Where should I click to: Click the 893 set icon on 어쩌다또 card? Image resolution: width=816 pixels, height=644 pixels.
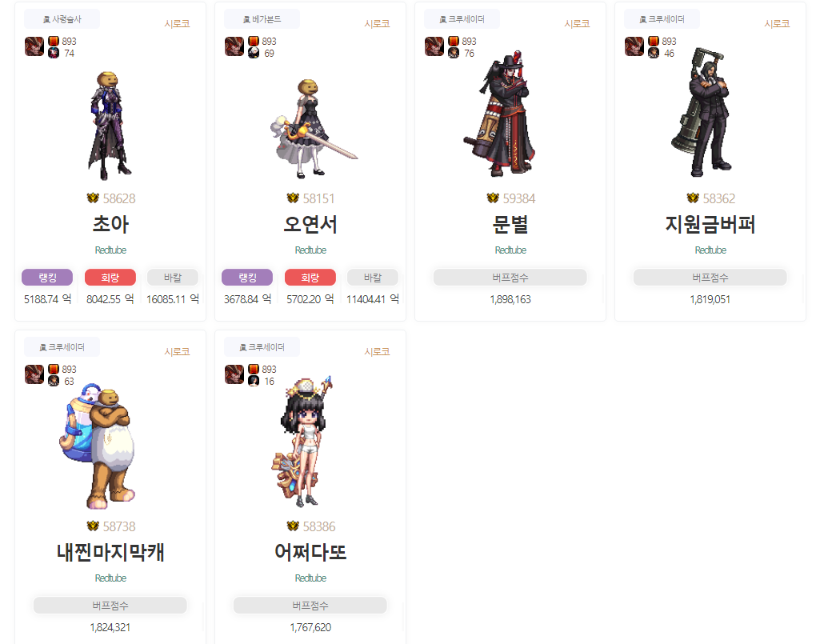(254, 369)
